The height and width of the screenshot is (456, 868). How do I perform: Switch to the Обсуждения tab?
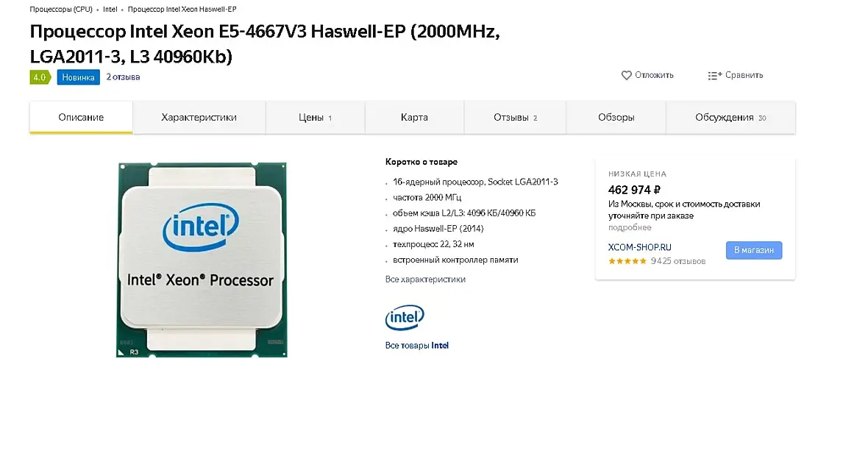click(x=730, y=118)
